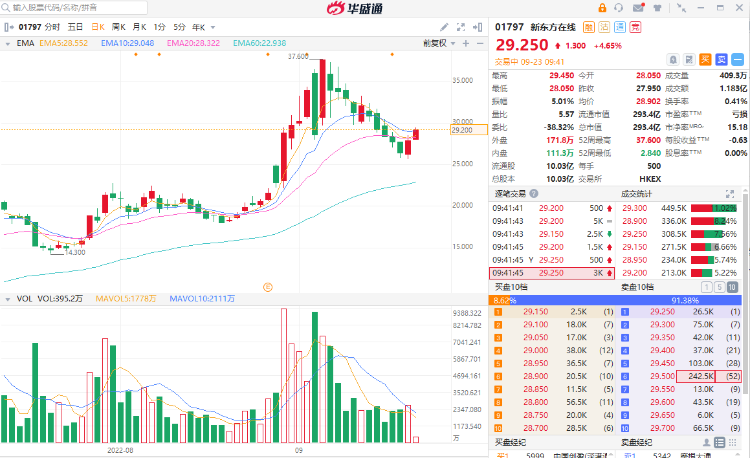The width and height of the screenshot is (750, 458).
Task: Click the 买盘10档 label
Action: pyautogui.click(x=511, y=287)
